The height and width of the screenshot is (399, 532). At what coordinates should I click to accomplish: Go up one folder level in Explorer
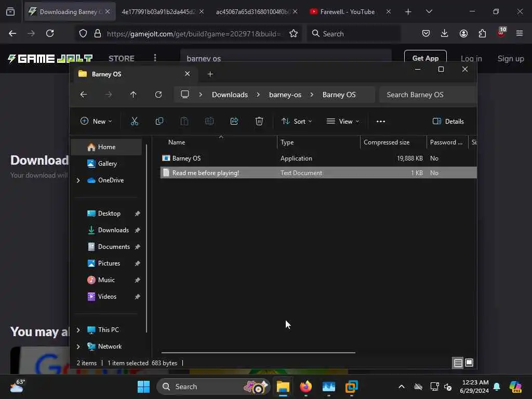(134, 95)
